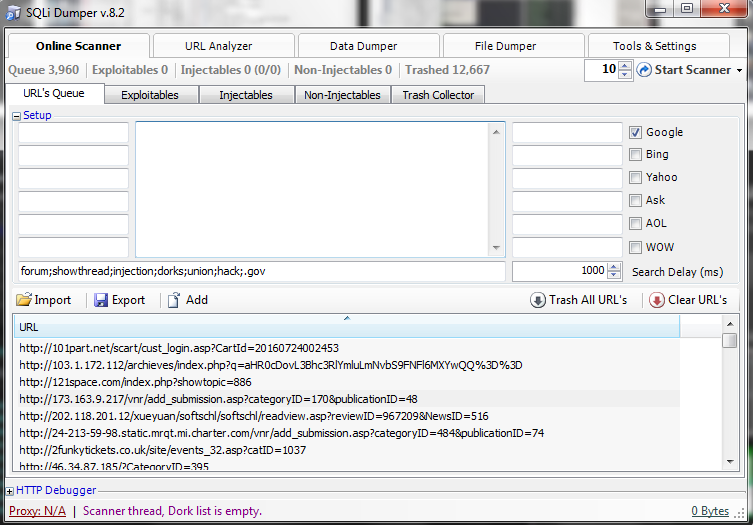The image size is (753, 525).
Task: Open the Data Dumper tab
Action: click(x=368, y=46)
